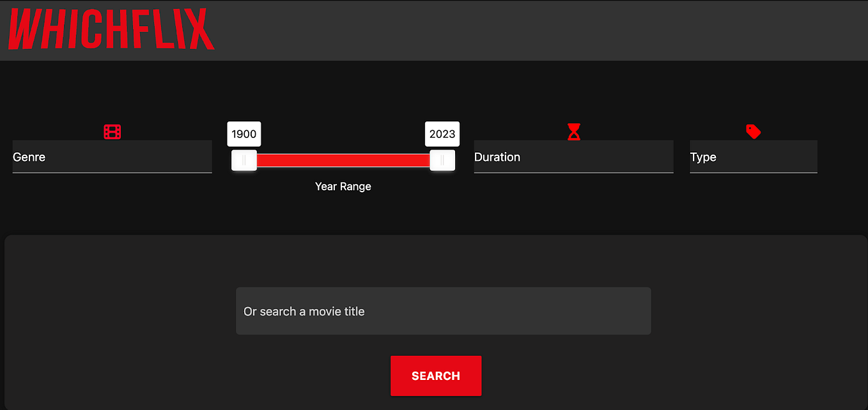Image resolution: width=868 pixels, height=410 pixels.
Task: Click the movie title search field
Action: pos(443,311)
